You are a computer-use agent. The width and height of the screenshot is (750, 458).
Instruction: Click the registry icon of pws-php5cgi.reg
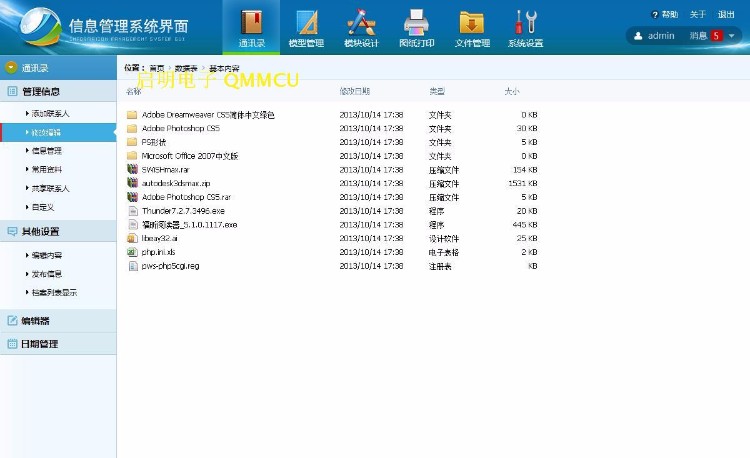(132, 266)
